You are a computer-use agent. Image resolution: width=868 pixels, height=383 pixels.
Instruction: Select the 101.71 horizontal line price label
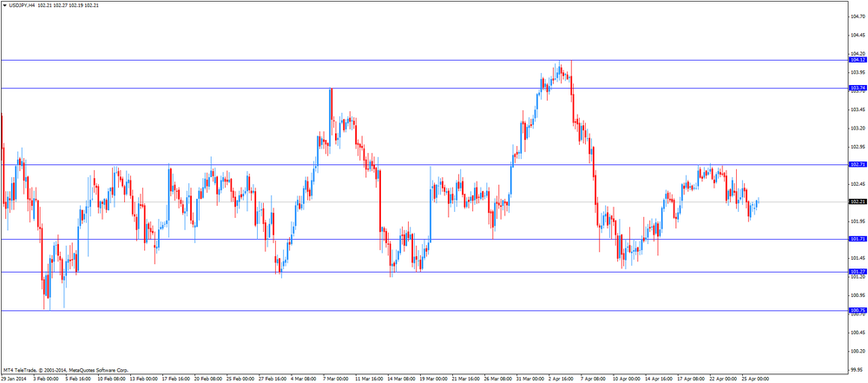[858, 239]
